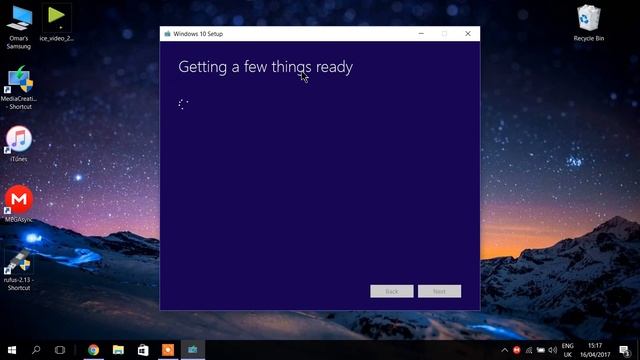Click the disabled Back button
Screen dimensions: 640x360
click(392, 291)
